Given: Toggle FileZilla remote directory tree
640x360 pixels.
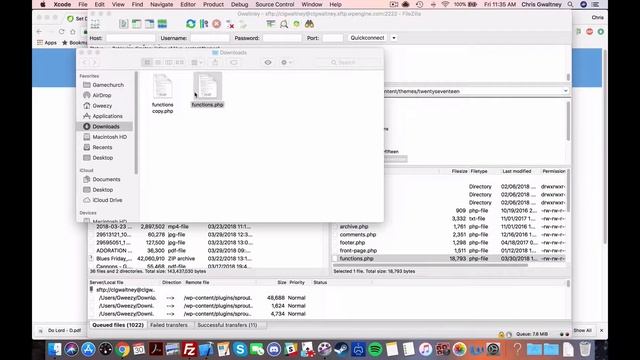Looking at the screenshot, I should pyautogui.click(x=149, y=24).
